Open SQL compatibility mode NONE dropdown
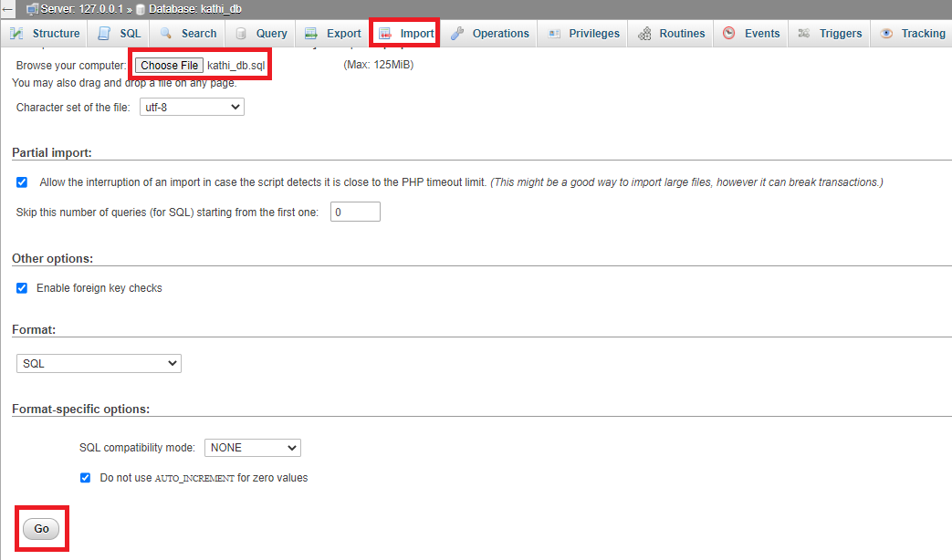The width and height of the screenshot is (952, 560). click(253, 448)
